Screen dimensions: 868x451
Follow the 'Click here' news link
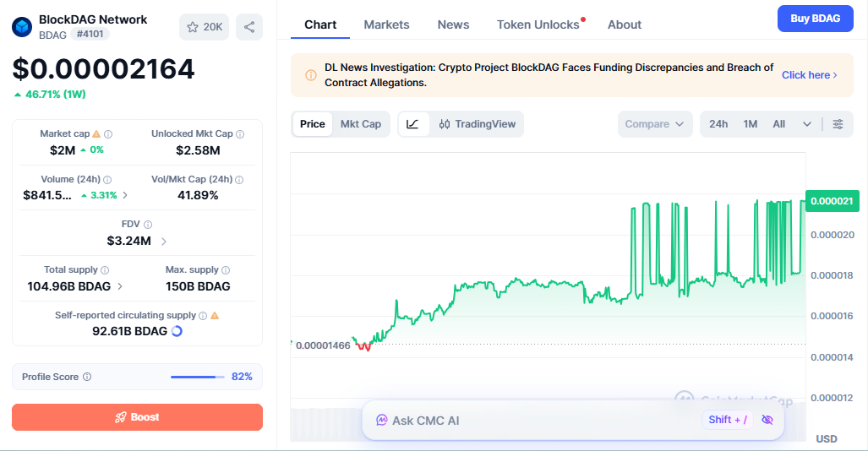810,74
